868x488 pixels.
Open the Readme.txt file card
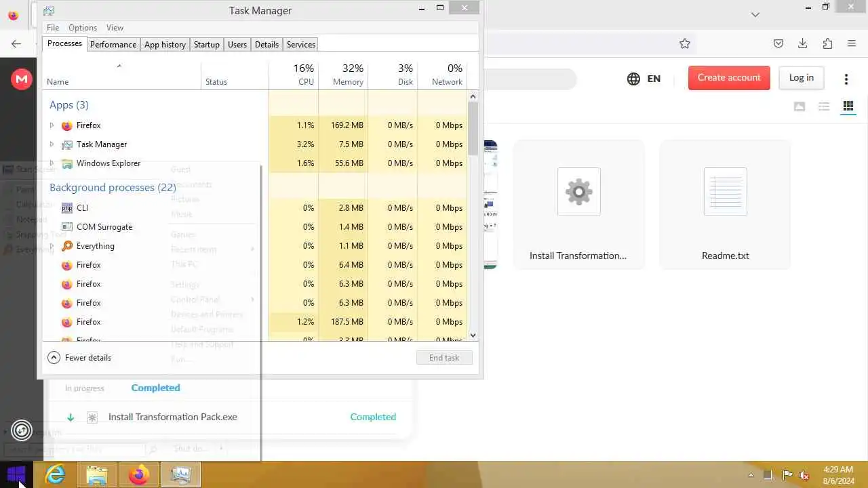pos(726,205)
